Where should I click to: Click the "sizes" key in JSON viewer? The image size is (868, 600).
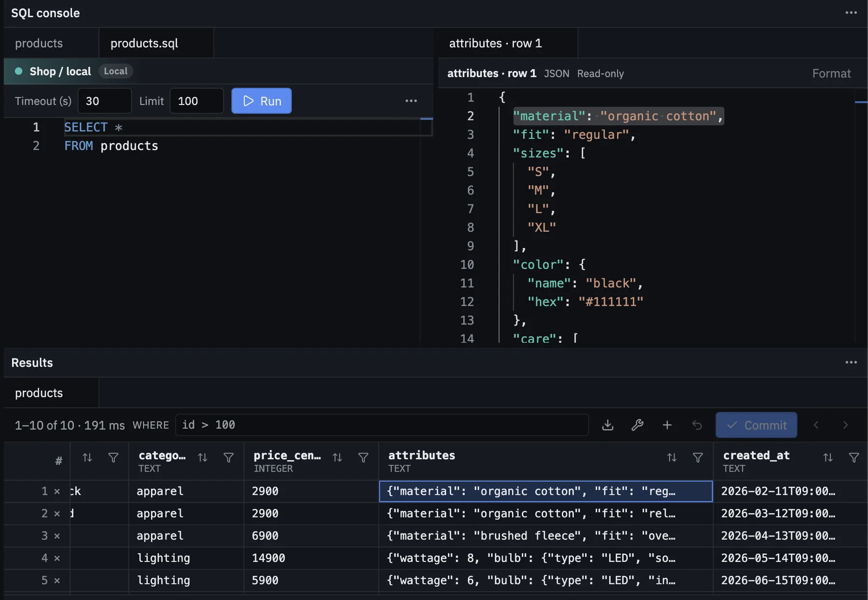click(538, 153)
